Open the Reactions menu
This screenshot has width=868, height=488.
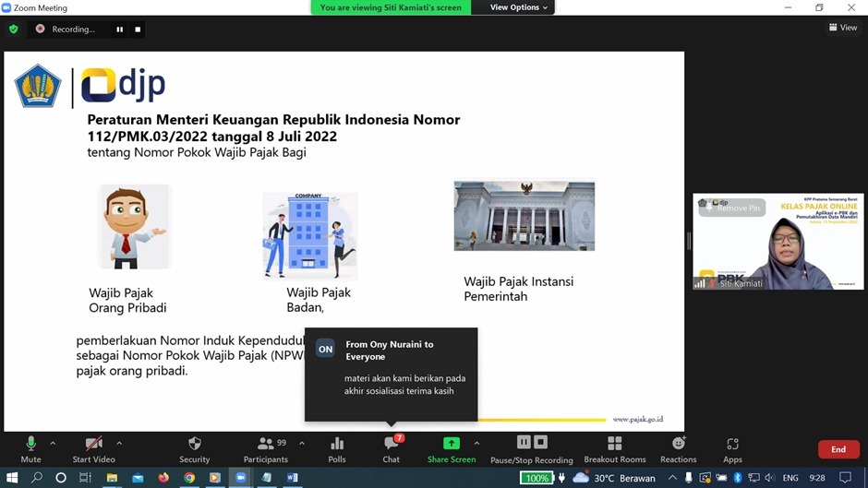point(678,448)
